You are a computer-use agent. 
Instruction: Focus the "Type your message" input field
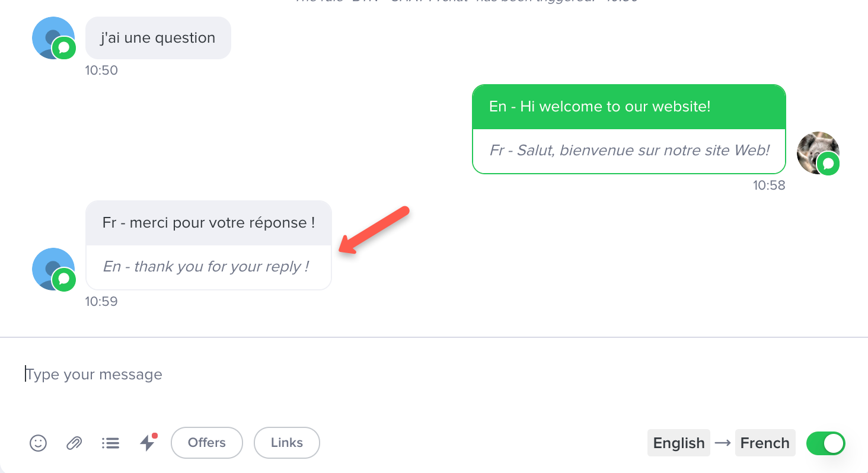tap(356, 375)
